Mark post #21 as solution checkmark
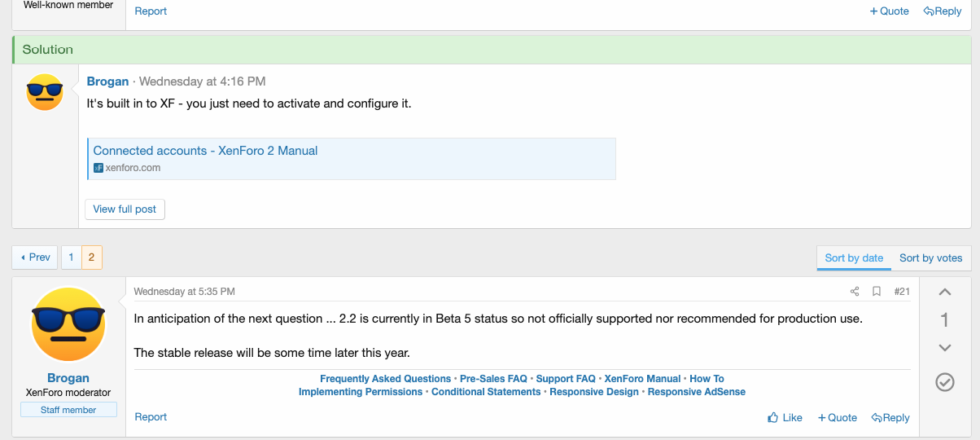This screenshot has width=980, height=440. [x=945, y=381]
